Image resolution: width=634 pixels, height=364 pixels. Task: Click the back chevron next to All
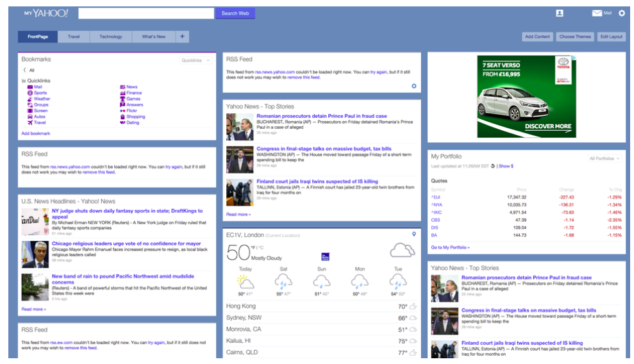[x=24, y=70]
